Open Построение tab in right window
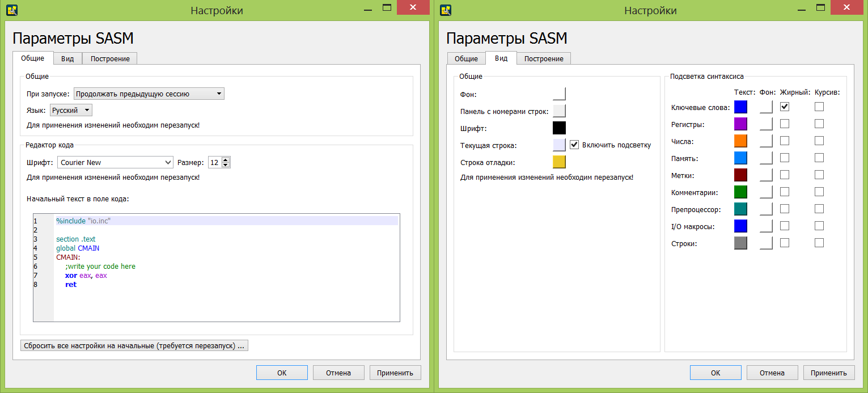Viewport: 868px width, 393px height. click(544, 59)
